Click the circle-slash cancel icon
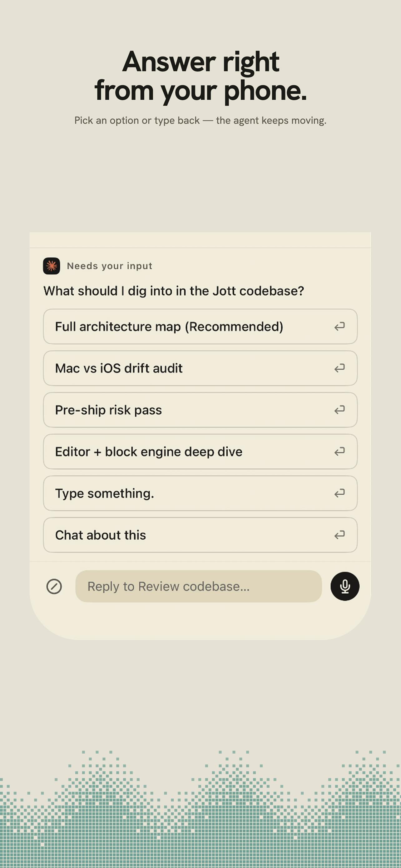Screen dimensions: 401x868 click(x=54, y=586)
